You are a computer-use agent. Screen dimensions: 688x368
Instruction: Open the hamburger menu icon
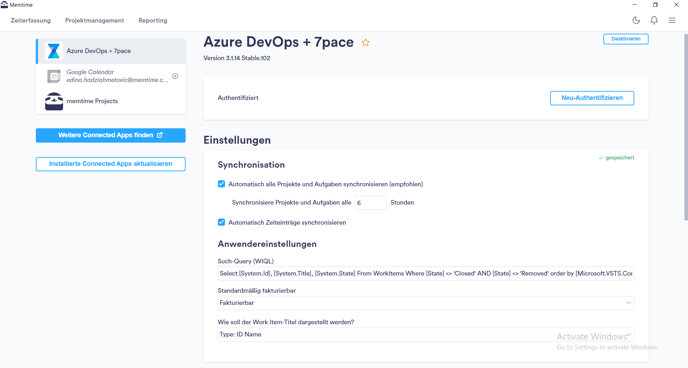click(672, 20)
